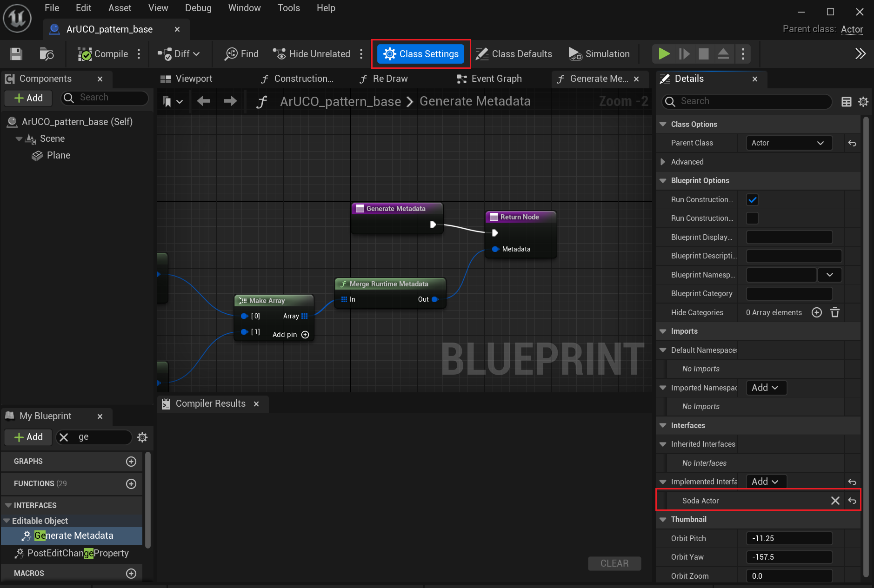This screenshot has height=588, width=874.
Task: Expand the toolbar overflow chevrons
Action: click(x=861, y=54)
